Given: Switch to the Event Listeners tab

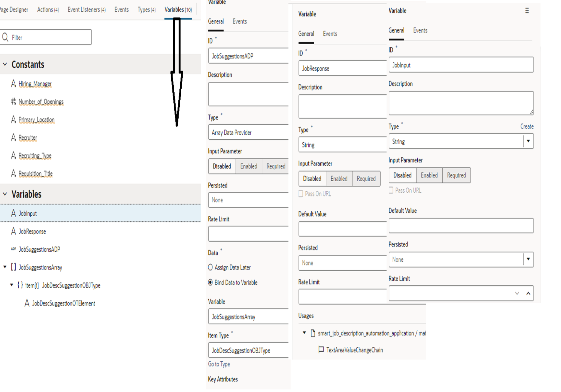Looking at the screenshot, I should click(87, 10).
